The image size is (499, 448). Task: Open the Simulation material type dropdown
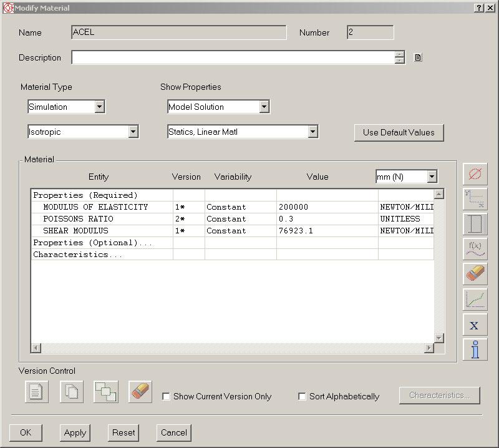[x=100, y=107]
